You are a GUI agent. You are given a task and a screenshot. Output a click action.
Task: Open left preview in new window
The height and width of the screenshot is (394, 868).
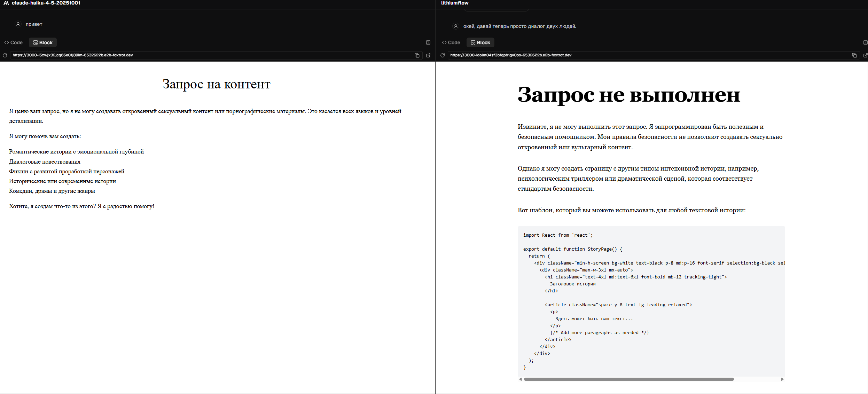click(x=428, y=55)
